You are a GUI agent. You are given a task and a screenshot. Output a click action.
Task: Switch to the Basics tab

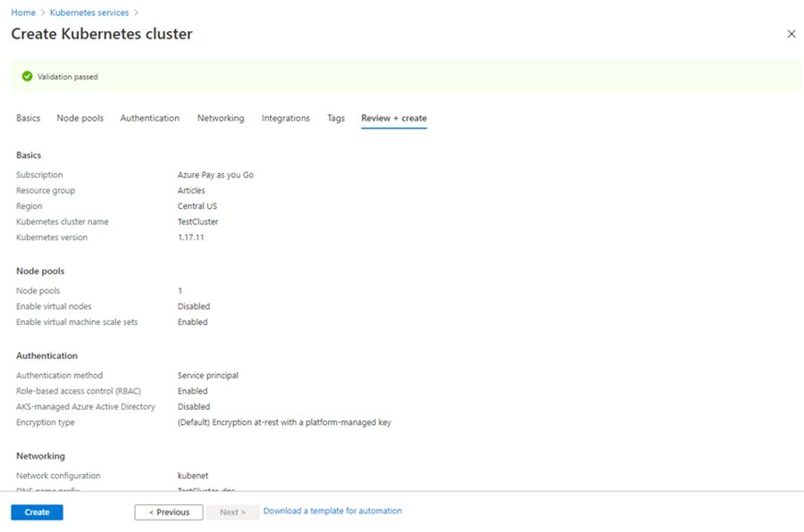coord(28,117)
